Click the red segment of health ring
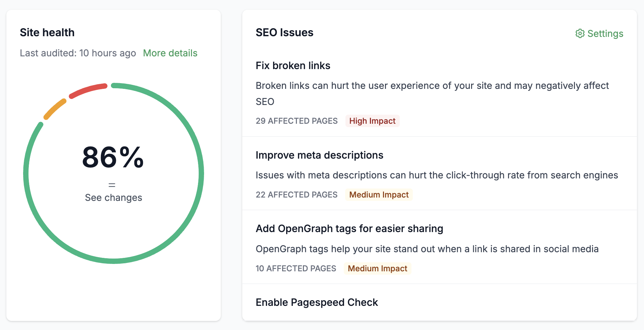This screenshot has height=330, width=644. click(x=88, y=90)
